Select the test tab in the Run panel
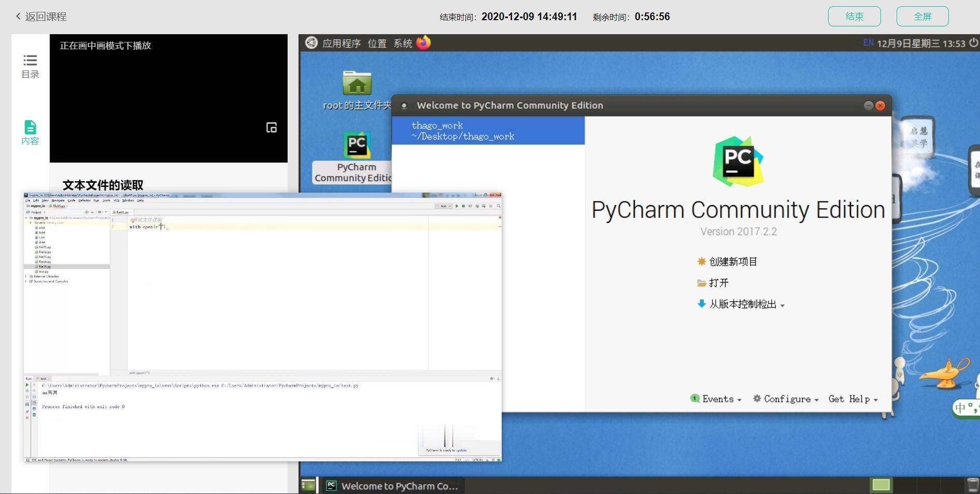Image resolution: width=980 pixels, height=494 pixels. [43, 379]
